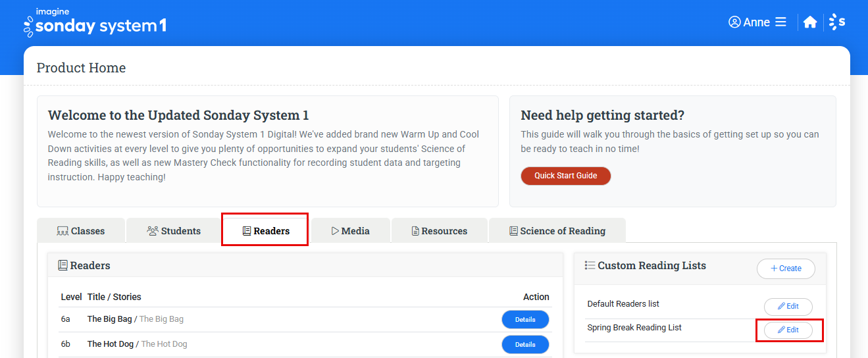Image resolution: width=868 pixels, height=358 pixels.
Task: Click the Imagine Sonday System 1 logo
Action: [x=95, y=22]
